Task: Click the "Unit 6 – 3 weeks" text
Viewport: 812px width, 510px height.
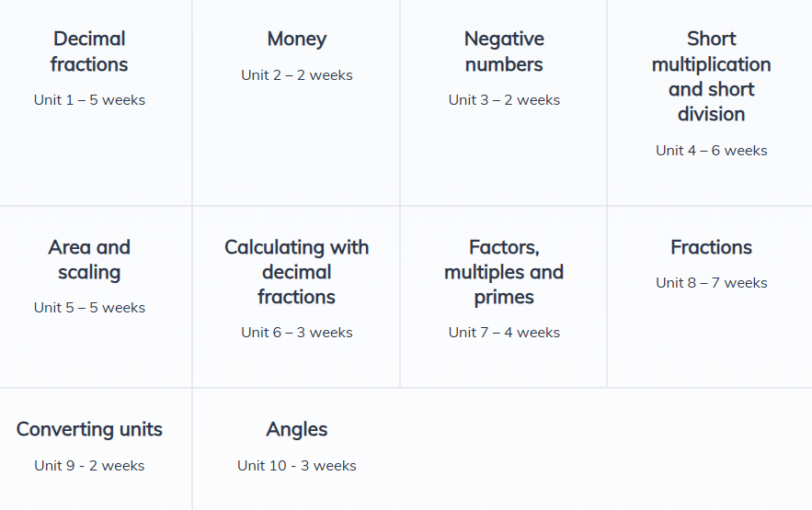Action: coord(296,333)
